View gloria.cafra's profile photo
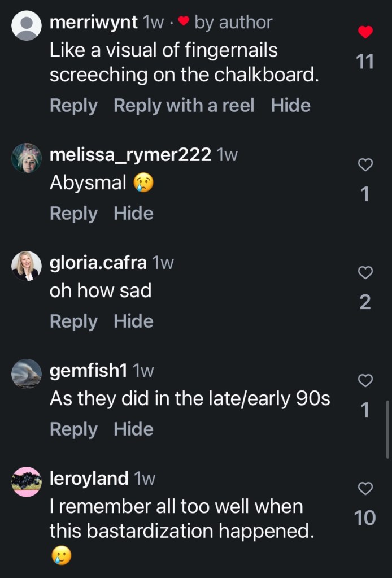The image size is (392, 578). click(27, 266)
